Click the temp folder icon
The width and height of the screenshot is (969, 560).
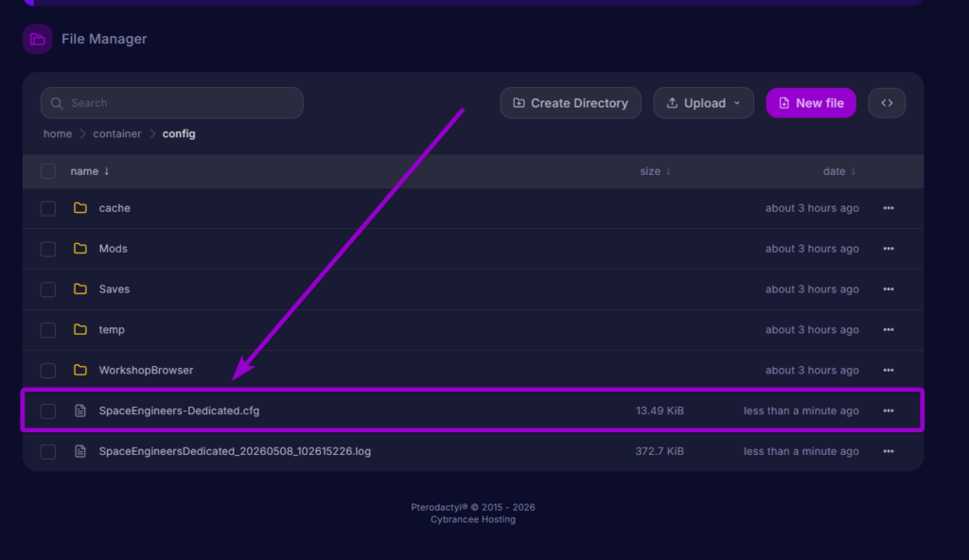[x=80, y=329]
